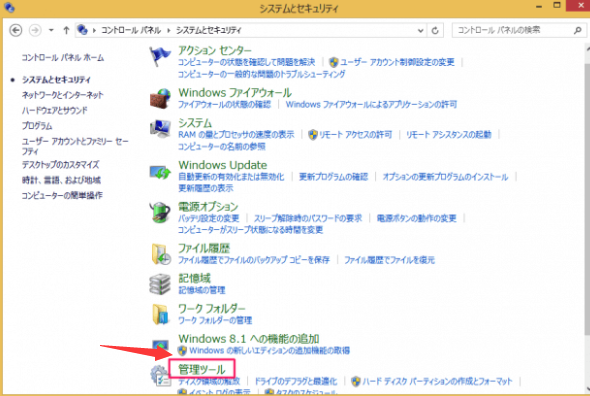Click スリープ解除時のパスワードの要求 link
This screenshot has width=590, height=396.
tap(308, 218)
